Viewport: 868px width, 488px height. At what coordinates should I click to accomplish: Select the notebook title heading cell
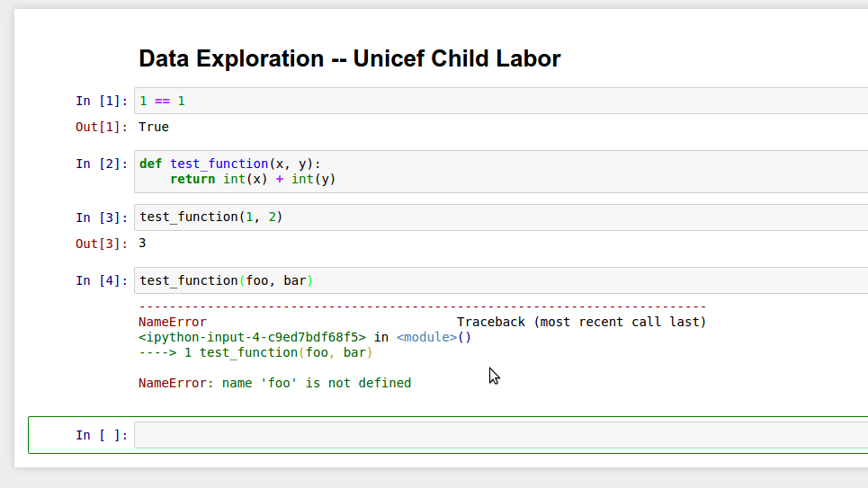(x=349, y=59)
